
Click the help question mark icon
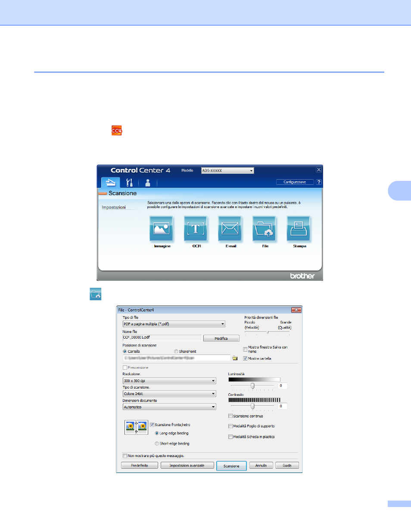[x=319, y=182]
